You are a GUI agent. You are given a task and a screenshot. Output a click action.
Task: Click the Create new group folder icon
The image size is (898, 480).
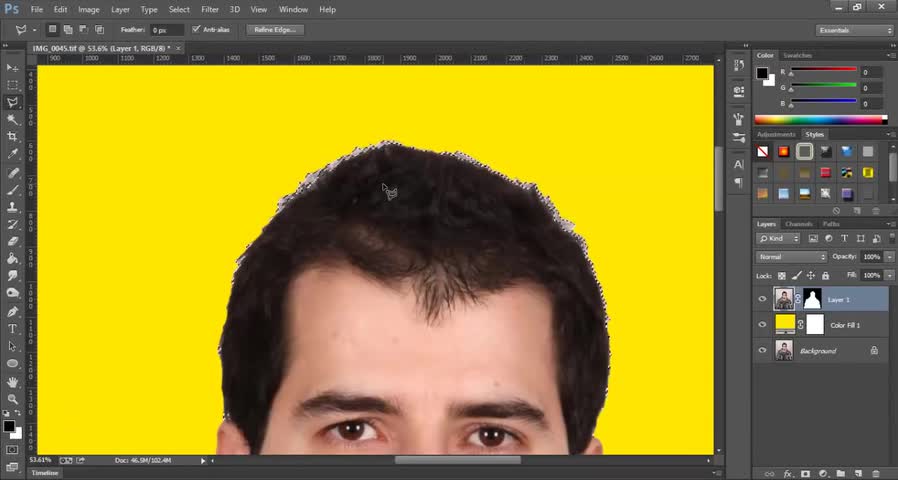pyautogui.click(x=840, y=474)
